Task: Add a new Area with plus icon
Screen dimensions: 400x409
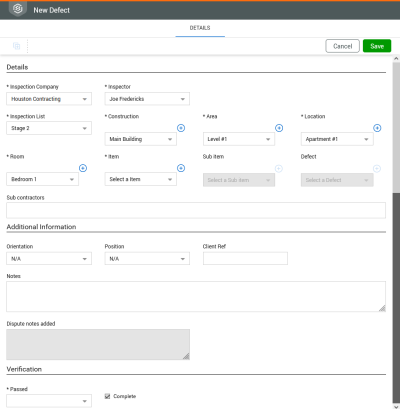Action: click(x=279, y=128)
